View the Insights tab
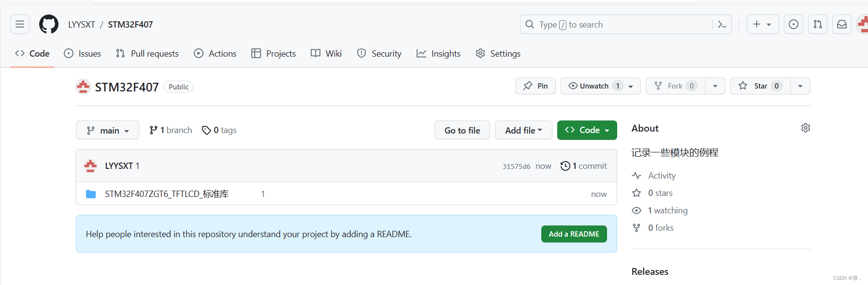Viewport: 868px width, 285px height. 438,54
